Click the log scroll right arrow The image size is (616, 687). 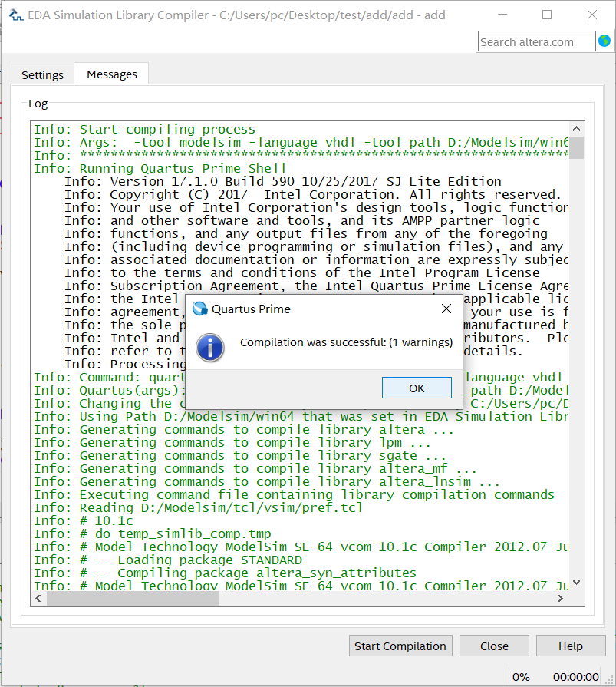coord(560,599)
